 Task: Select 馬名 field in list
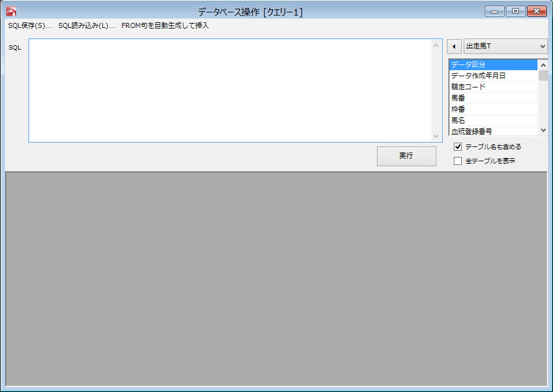coord(493,120)
